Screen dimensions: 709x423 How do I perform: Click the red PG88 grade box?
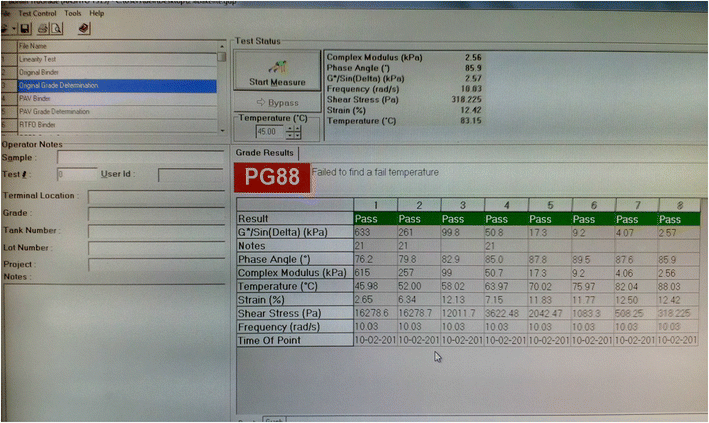[x=272, y=177]
